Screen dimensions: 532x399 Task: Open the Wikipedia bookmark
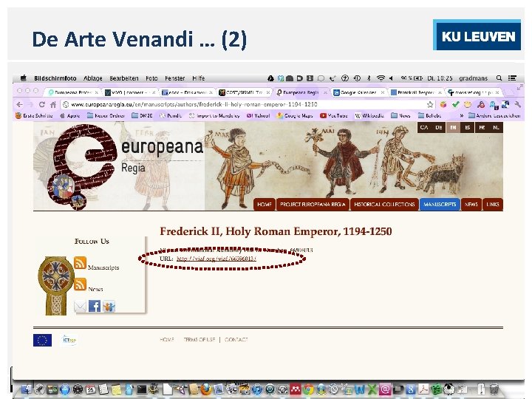click(x=369, y=116)
